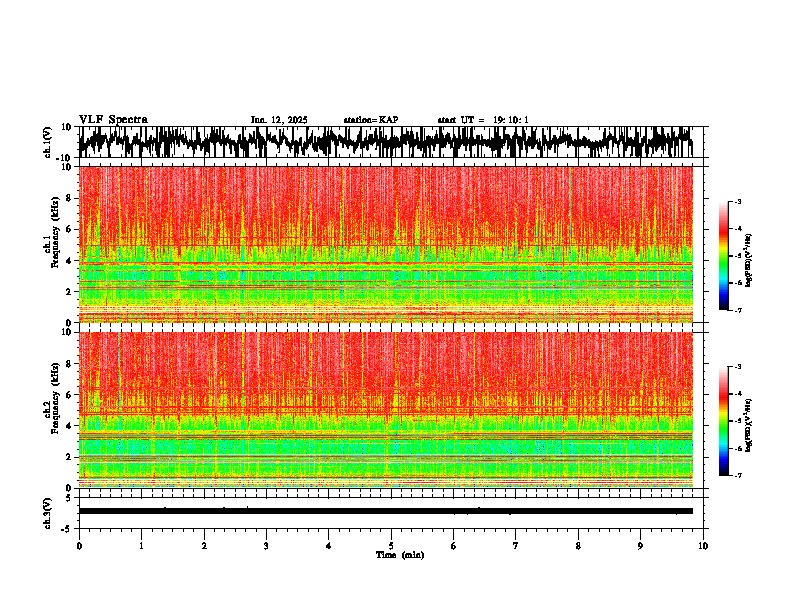Screen dimensions: 792x612
Task: Click inside the ch.2 spectrogram panel
Action: coord(385,410)
